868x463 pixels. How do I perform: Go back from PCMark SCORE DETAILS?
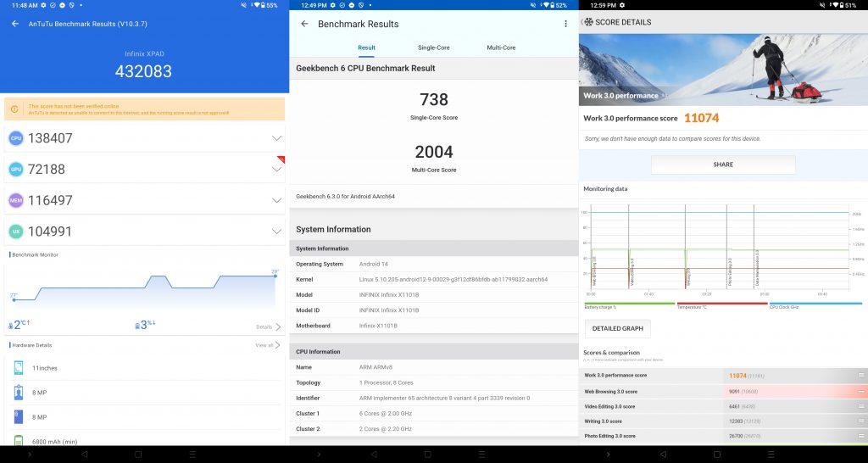pyautogui.click(x=582, y=22)
